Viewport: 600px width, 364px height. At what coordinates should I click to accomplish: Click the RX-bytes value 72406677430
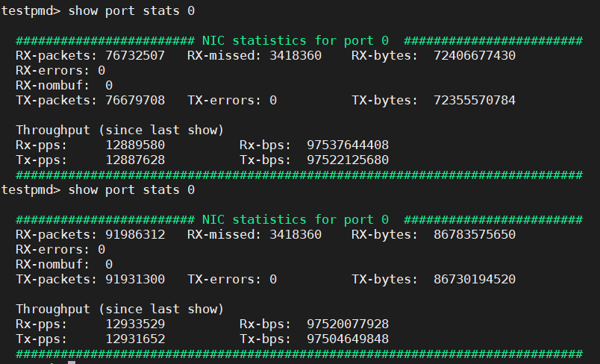click(474, 55)
